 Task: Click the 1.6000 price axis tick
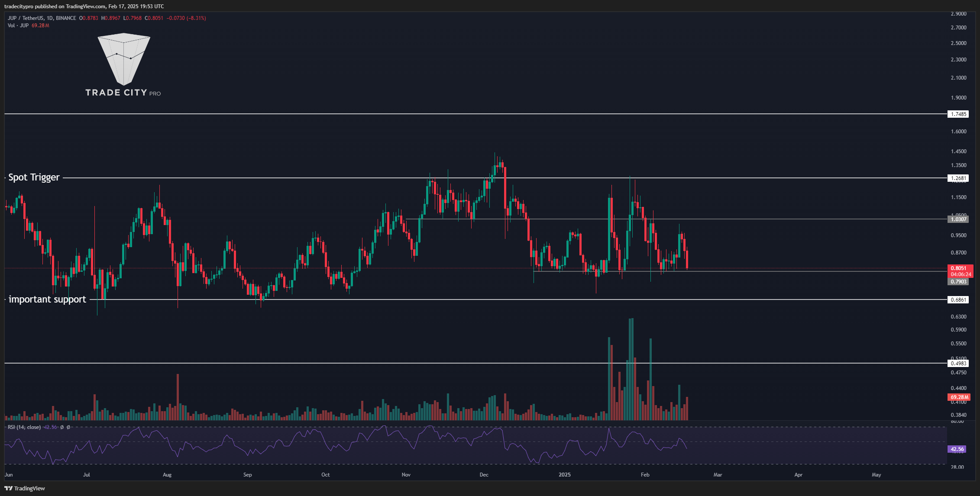[958, 132]
